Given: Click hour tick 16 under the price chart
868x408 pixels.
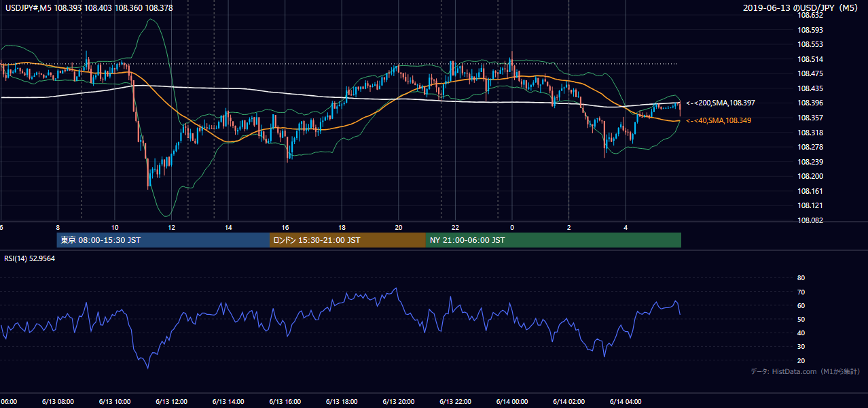Looking at the screenshot, I should (285, 227).
